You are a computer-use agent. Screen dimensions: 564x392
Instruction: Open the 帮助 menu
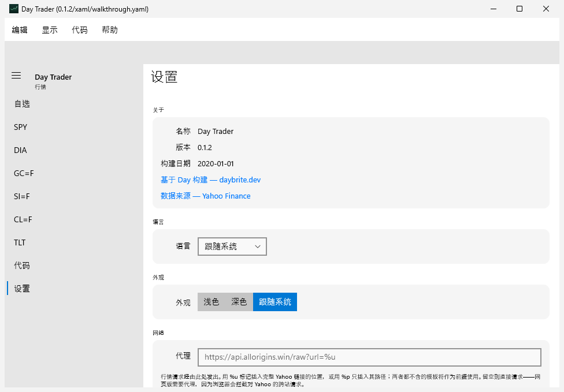tap(110, 30)
